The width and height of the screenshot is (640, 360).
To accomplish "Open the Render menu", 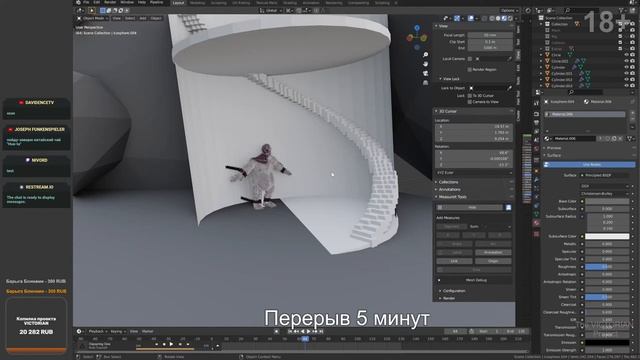I will point(110,2).
